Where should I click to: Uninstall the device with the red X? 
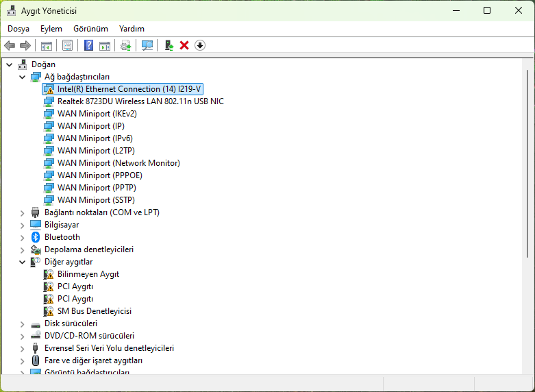(184, 45)
